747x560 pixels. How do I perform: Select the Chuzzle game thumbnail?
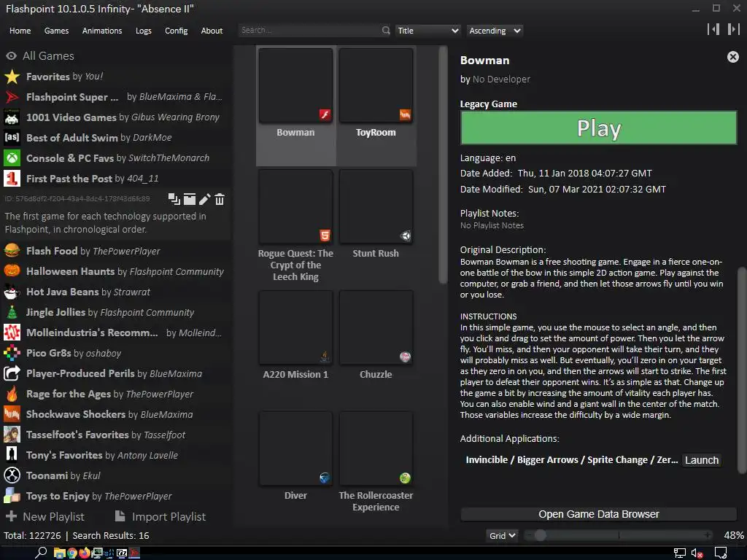point(376,327)
